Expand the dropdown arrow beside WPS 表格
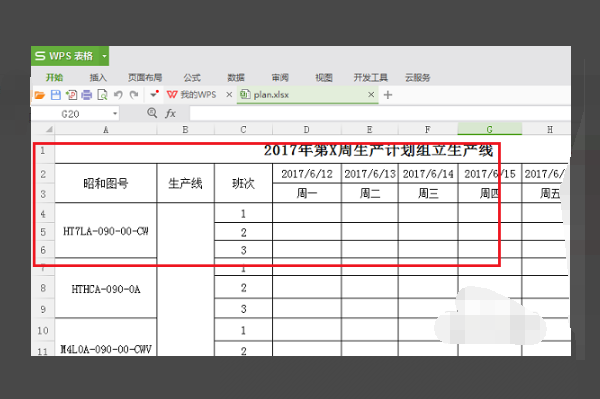Screen dimensions: 600x399 coord(104,56)
